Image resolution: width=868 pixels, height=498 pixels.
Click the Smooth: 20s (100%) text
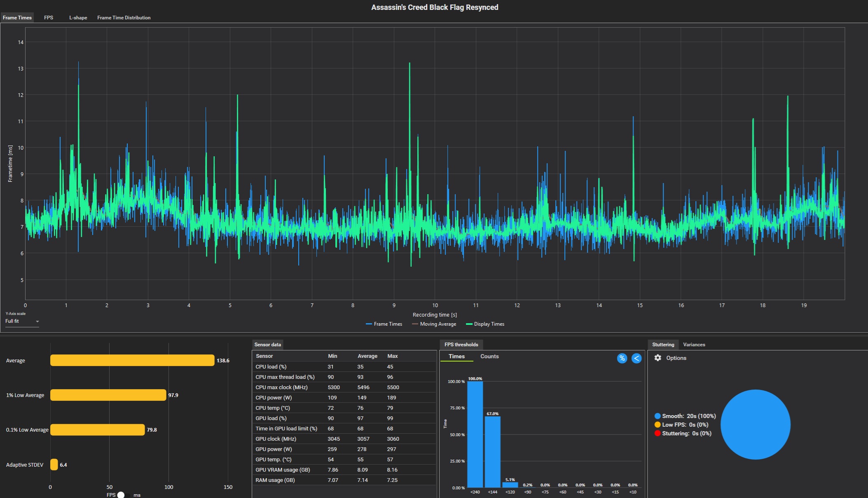(689, 416)
